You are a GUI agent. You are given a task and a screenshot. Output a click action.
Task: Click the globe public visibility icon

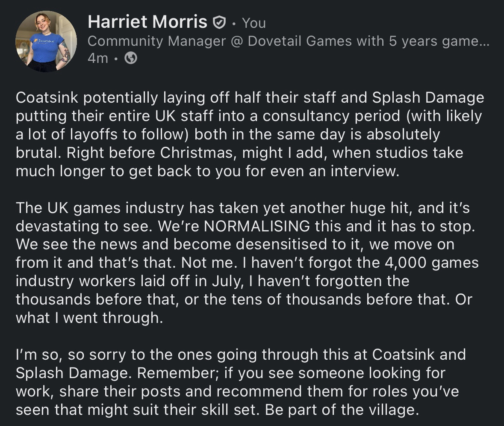click(130, 58)
